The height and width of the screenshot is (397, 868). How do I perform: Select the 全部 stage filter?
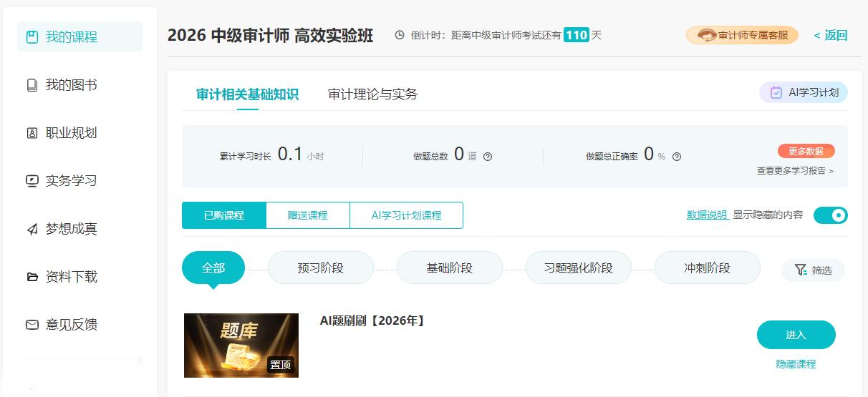click(x=213, y=268)
